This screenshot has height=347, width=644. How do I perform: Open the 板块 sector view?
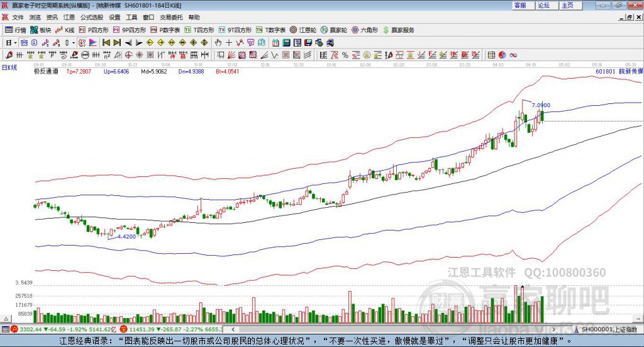(40, 30)
